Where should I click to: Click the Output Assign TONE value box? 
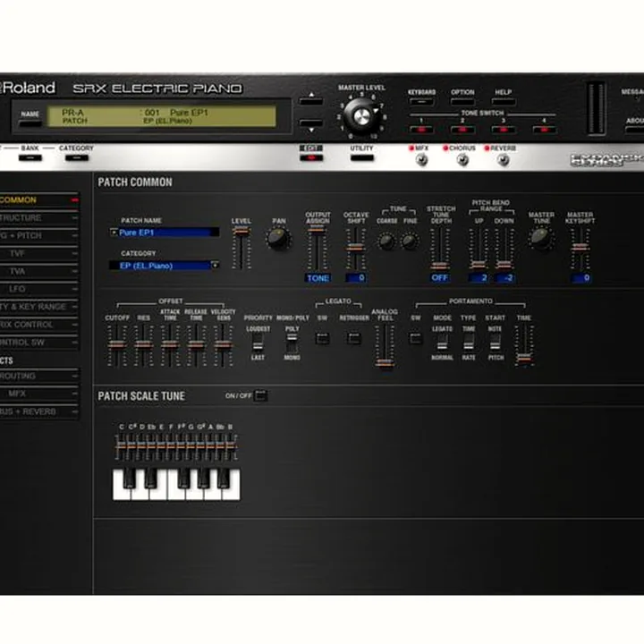[x=318, y=278]
